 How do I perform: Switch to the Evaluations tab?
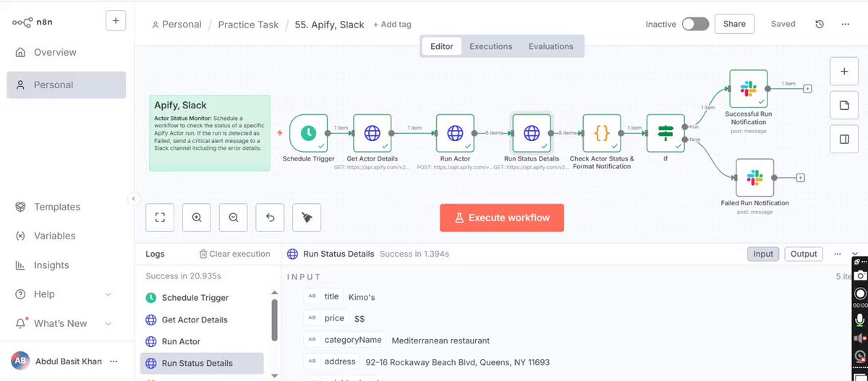(x=551, y=46)
